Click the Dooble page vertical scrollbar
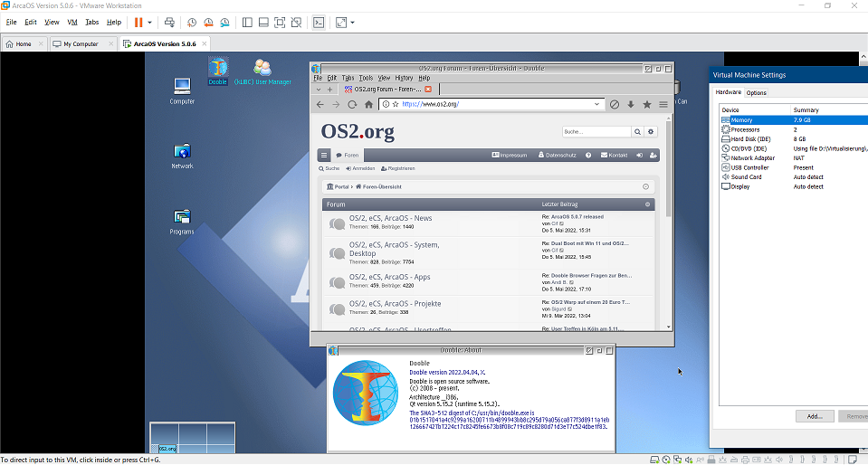Screen dimensions: 868x465 [x=669, y=169]
